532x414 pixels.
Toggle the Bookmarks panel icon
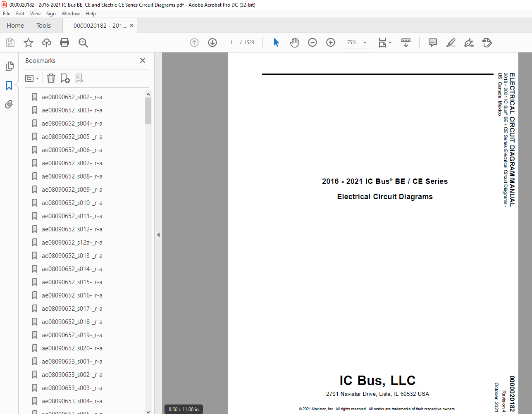point(9,86)
